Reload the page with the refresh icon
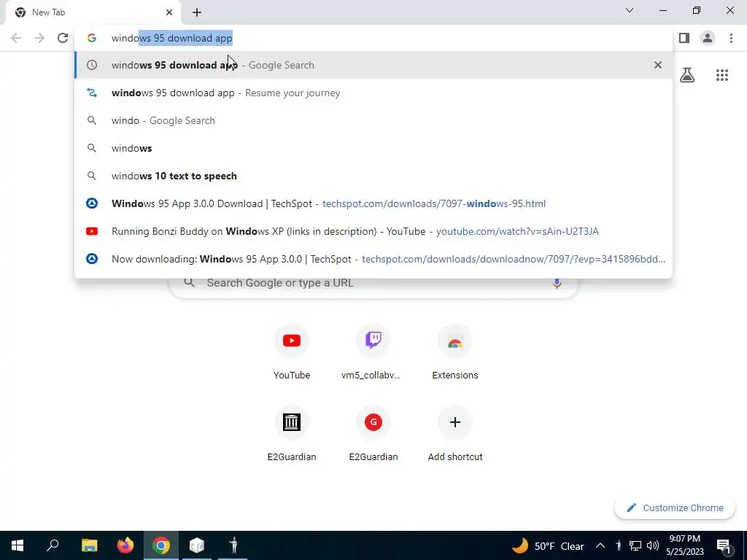This screenshot has width=747, height=560. coord(63,38)
